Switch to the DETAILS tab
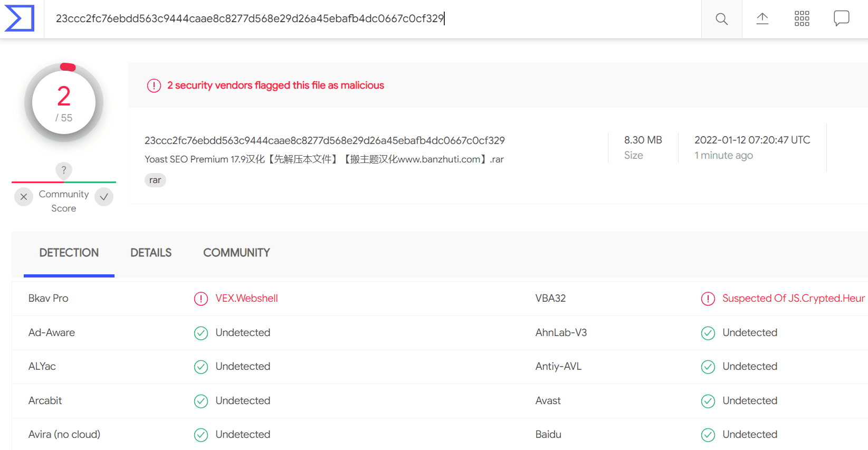 [x=151, y=253]
